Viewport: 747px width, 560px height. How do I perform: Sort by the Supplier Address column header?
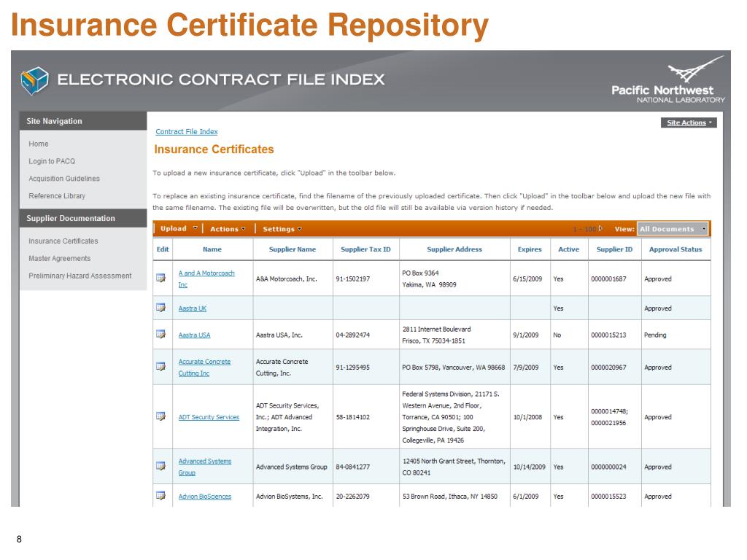(454, 249)
